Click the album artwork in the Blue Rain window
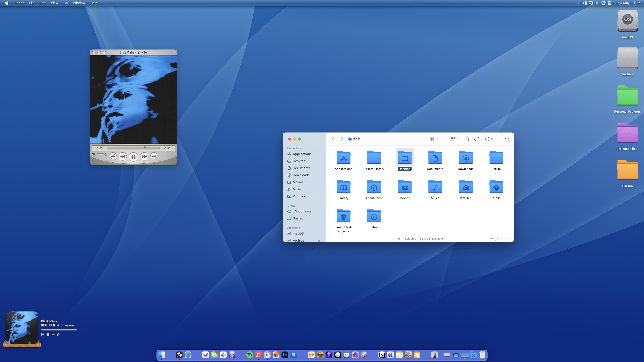 tap(133, 99)
